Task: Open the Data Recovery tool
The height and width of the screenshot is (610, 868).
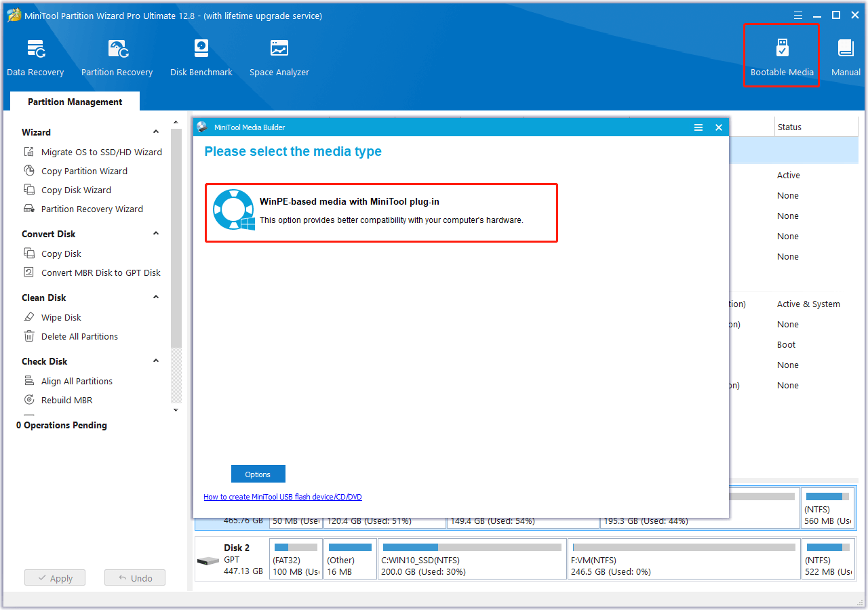Action: [35, 58]
